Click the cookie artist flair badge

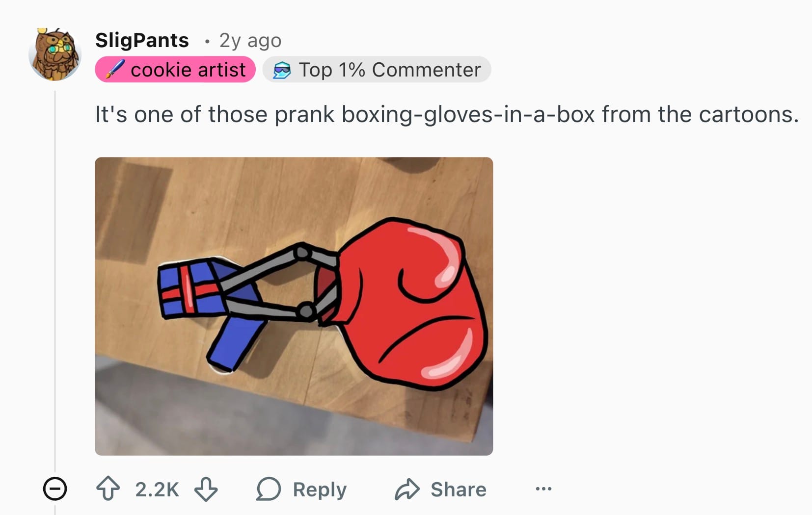click(x=175, y=70)
